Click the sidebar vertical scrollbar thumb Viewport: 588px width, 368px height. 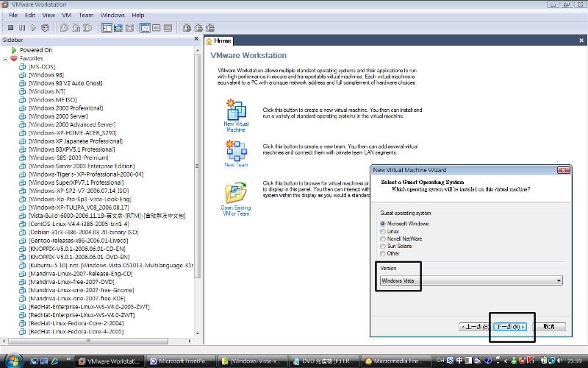[197, 166]
